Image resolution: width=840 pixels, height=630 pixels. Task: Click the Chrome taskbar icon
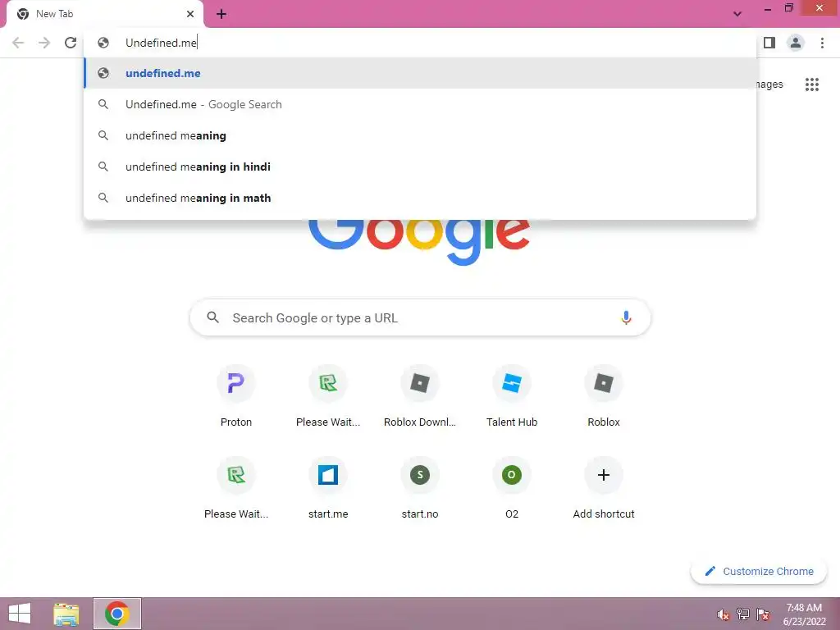[116, 614]
